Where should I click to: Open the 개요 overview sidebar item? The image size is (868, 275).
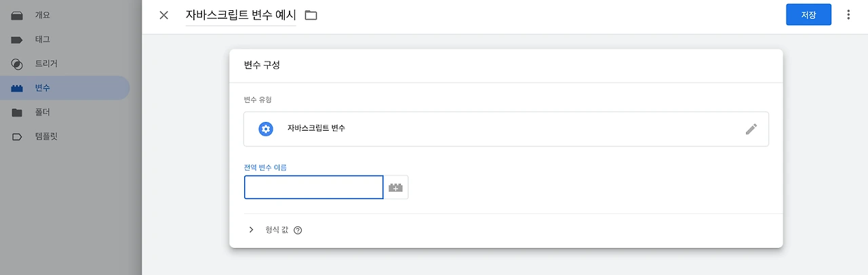tap(42, 15)
